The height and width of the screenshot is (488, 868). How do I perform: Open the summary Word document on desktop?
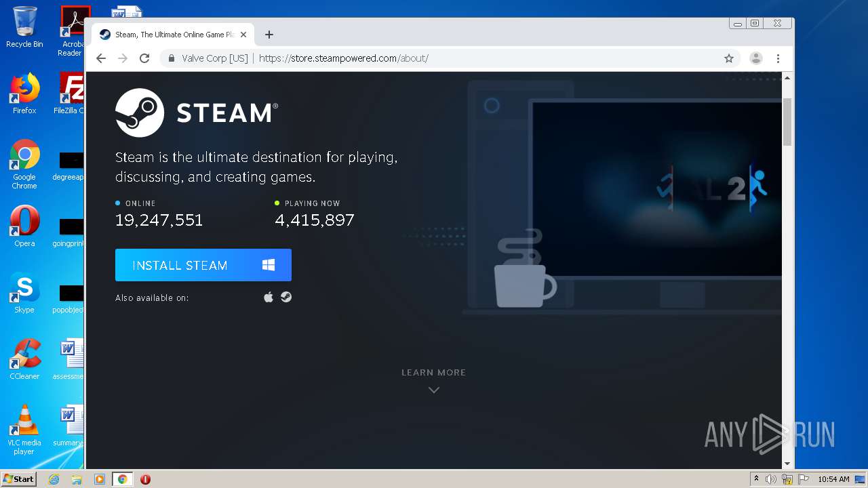[x=70, y=426]
